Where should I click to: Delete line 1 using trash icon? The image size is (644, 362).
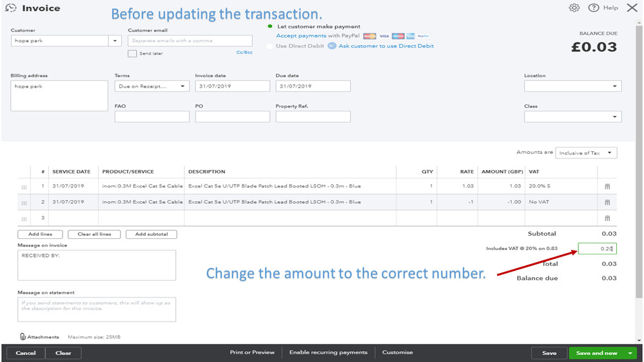click(x=607, y=186)
